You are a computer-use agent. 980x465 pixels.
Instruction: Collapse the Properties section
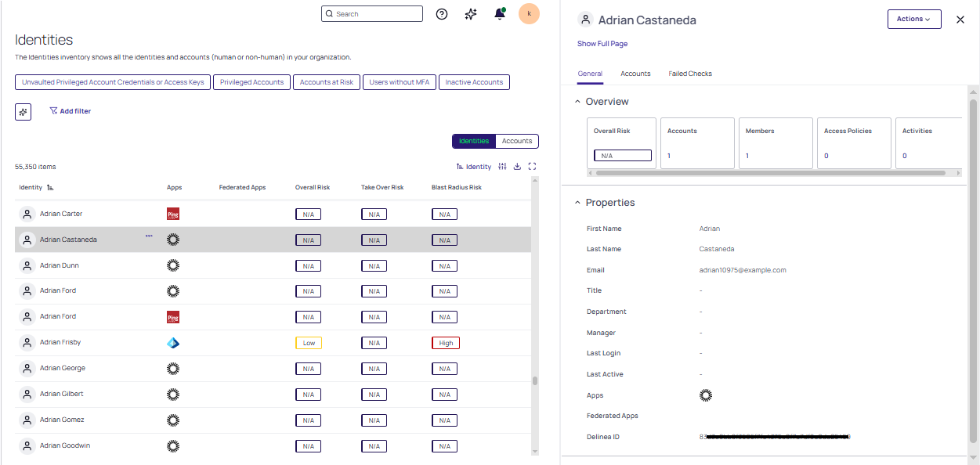(x=578, y=203)
